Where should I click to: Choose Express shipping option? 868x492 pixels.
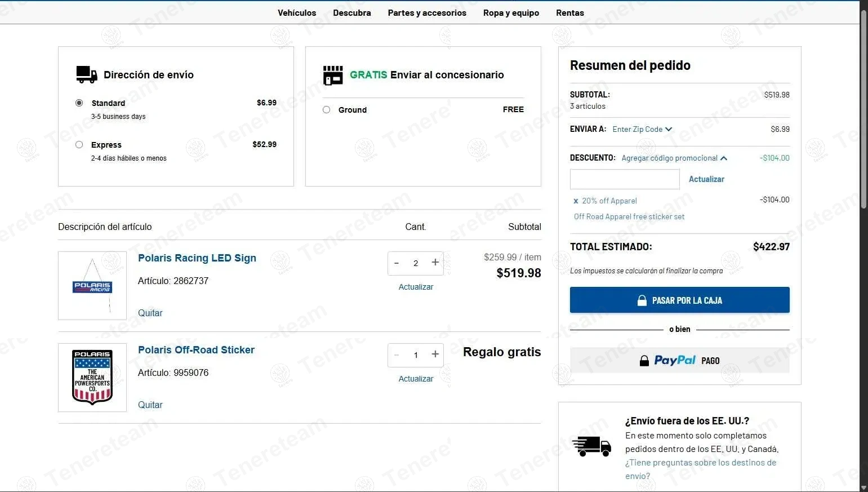(79, 145)
